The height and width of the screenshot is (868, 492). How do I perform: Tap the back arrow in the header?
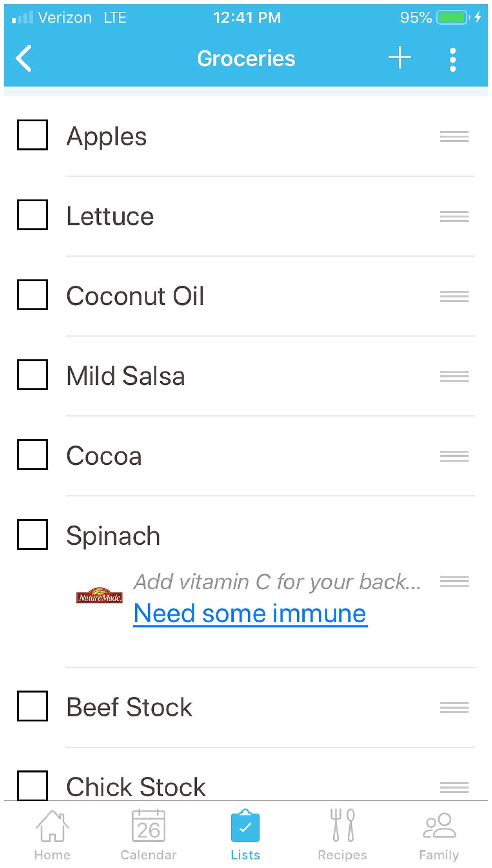(24, 58)
